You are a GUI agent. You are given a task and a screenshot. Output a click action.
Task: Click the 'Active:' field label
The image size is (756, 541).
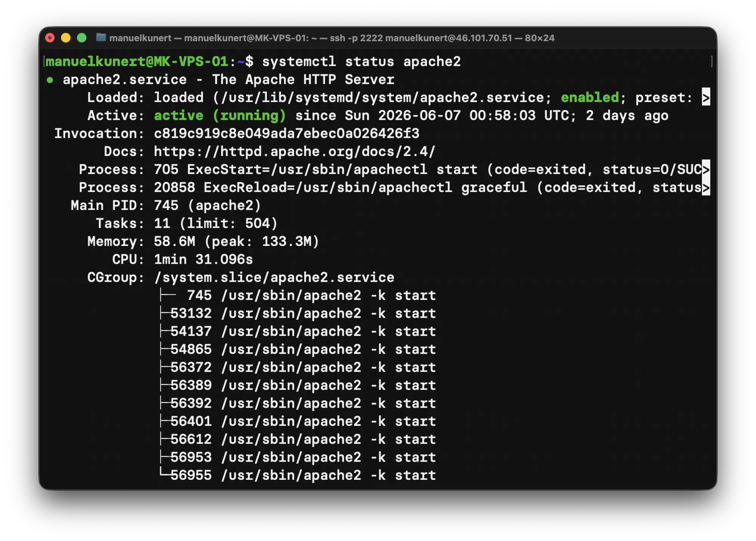pos(116,116)
